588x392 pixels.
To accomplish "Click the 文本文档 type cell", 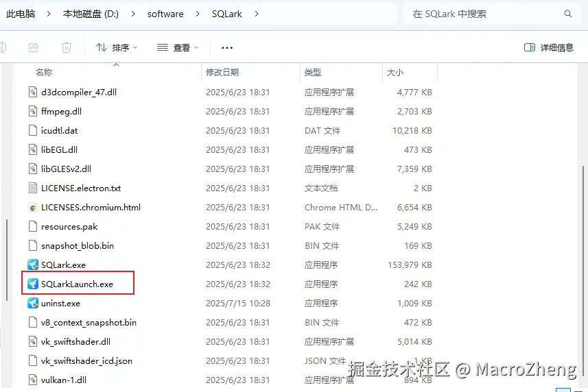I will (321, 188).
